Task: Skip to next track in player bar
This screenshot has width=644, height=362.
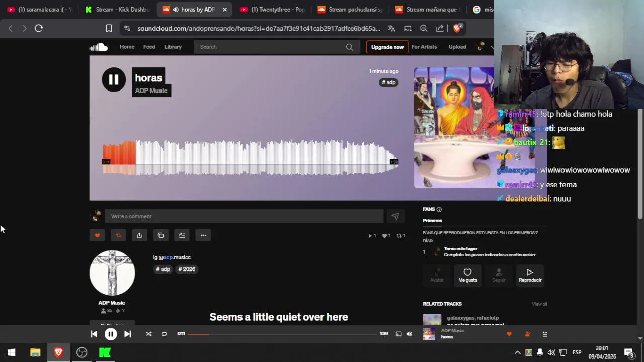Action: (x=127, y=334)
